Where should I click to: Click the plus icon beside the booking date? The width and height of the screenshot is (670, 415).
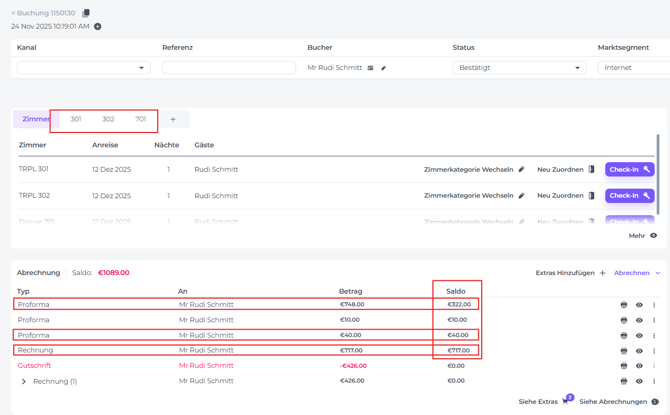click(x=98, y=27)
